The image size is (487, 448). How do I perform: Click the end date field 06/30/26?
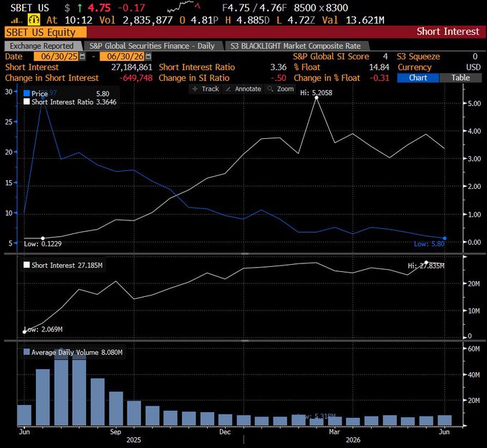pyautogui.click(x=122, y=57)
